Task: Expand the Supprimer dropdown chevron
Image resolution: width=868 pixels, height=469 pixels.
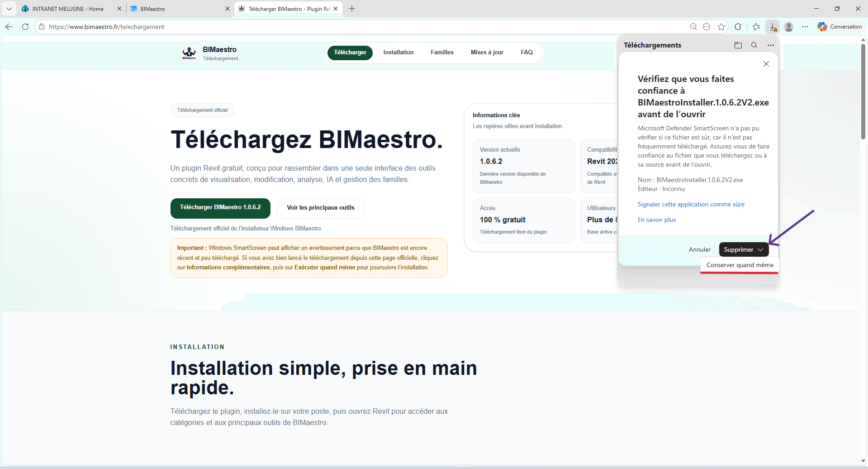Action: point(761,250)
